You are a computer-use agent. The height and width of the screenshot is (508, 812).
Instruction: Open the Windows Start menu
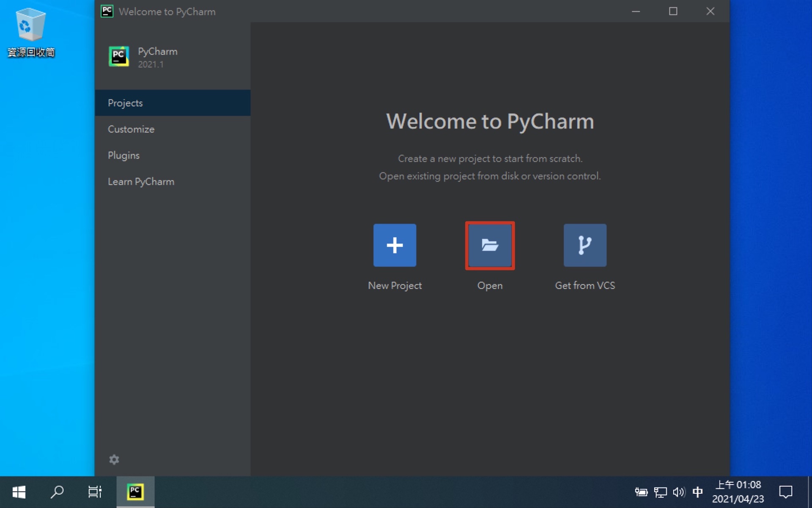(x=19, y=492)
